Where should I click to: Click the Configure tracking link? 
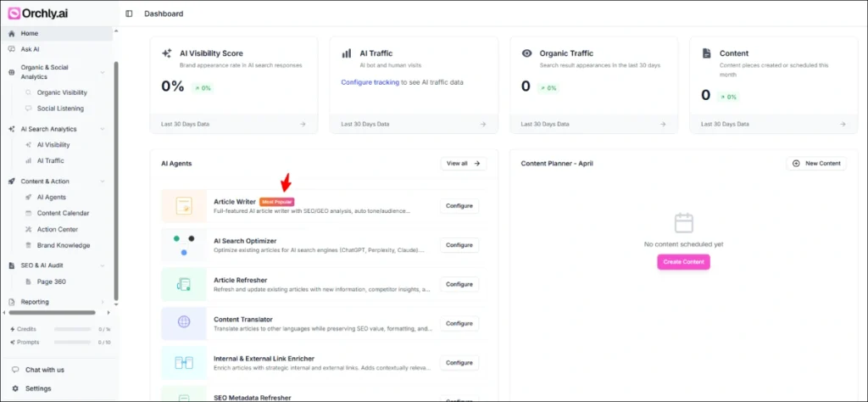click(370, 82)
